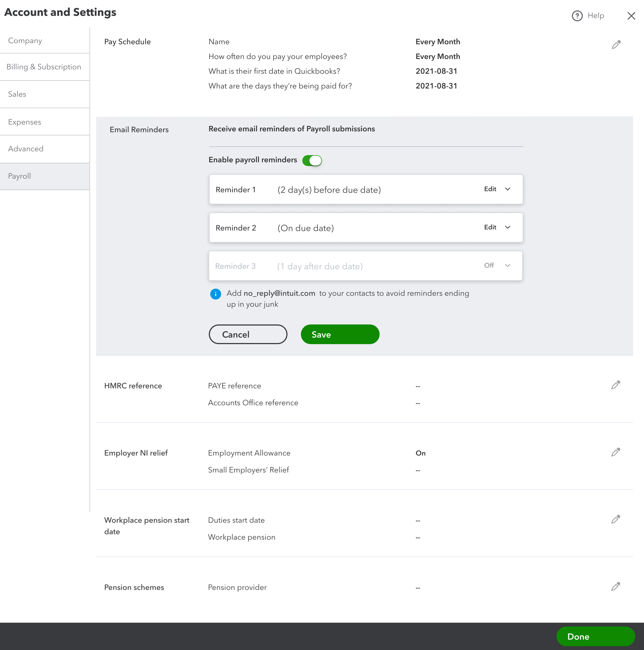Click Edit on Reminder 1
Viewport: 644px width, 650px height.
(x=490, y=189)
